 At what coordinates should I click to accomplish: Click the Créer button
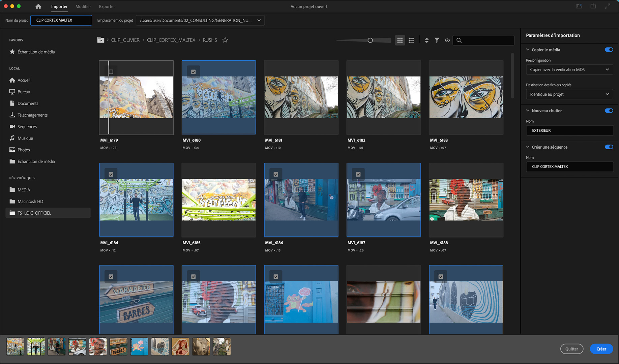[x=601, y=349]
